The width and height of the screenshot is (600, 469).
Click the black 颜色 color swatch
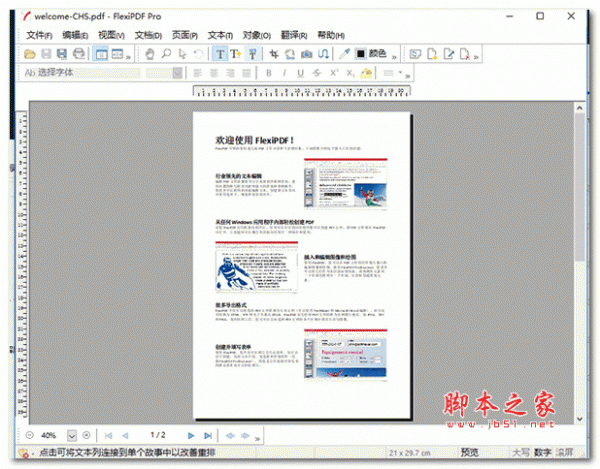pyautogui.click(x=360, y=54)
